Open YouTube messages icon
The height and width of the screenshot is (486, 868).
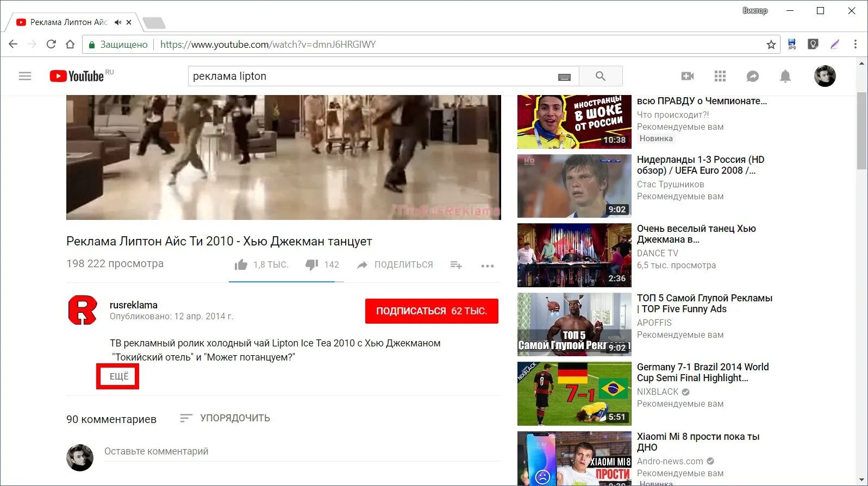pos(753,76)
